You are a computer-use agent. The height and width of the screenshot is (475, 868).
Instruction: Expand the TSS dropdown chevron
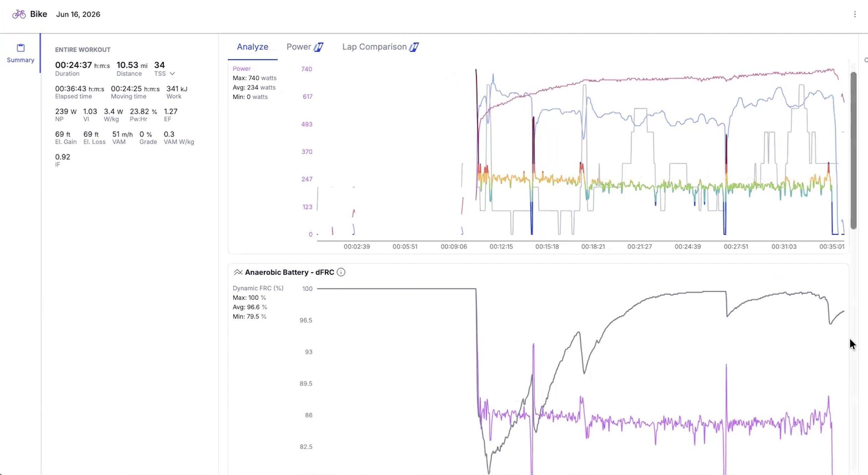[x=172, y=73]
